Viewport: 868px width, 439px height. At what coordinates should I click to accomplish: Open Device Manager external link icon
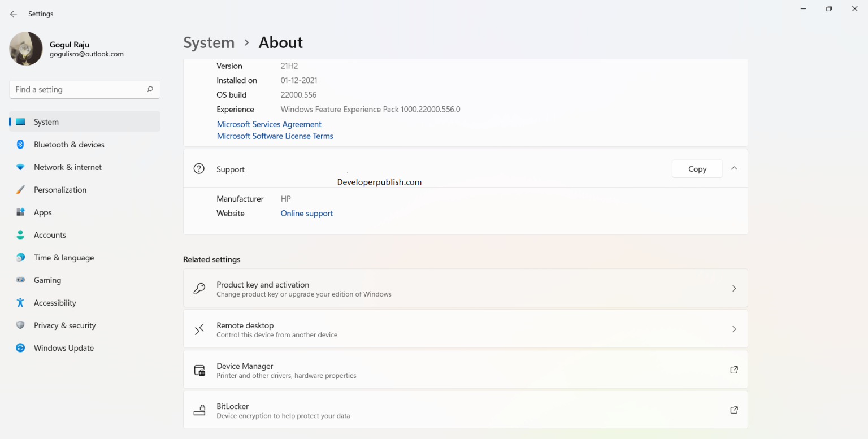pos(734,370)
